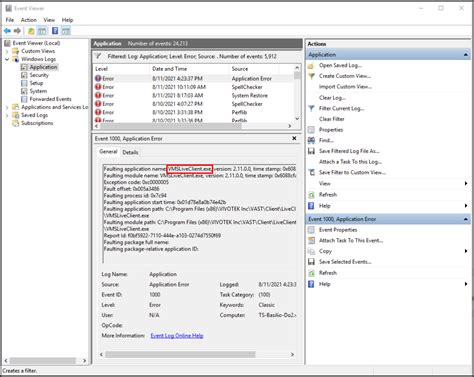Click the Create Custom View funnel icon
Screen dimensions: 474x377
[311, 76]
